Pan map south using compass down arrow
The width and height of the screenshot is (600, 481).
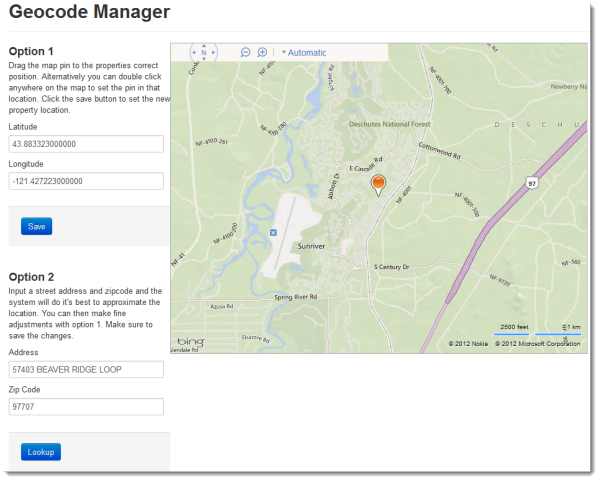pos(204,59)
